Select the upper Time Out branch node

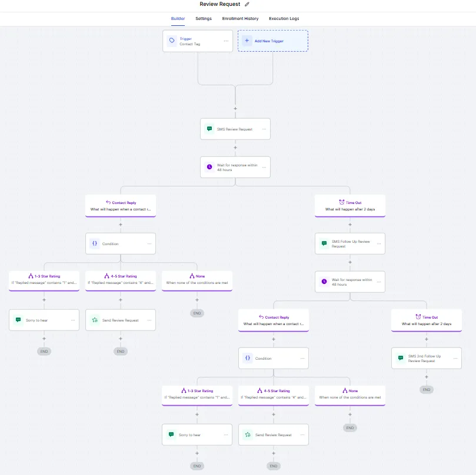[350, 205]
